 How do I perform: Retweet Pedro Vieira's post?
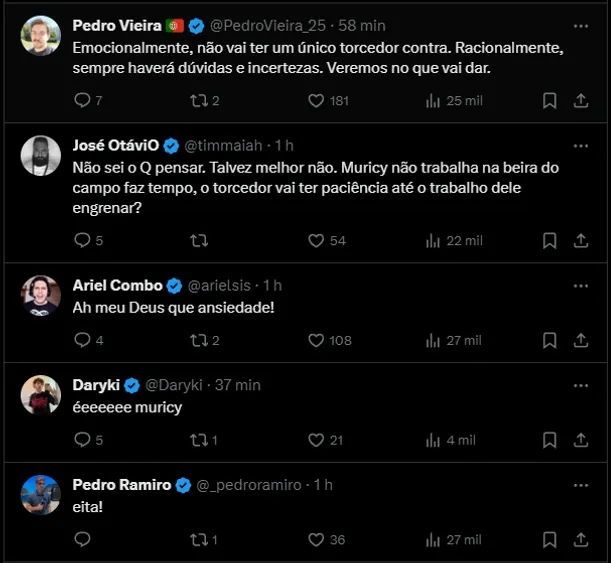pos(199,100)
